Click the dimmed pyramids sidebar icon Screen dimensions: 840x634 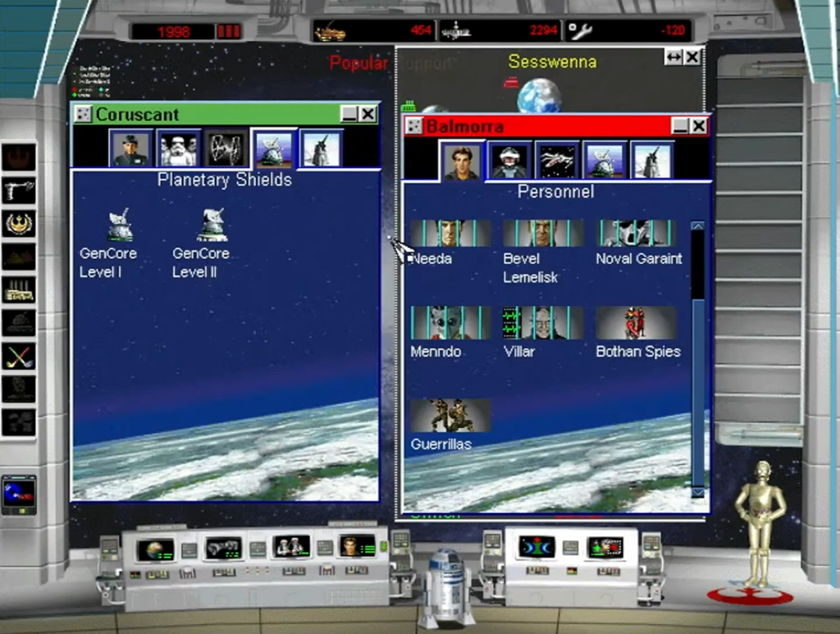[19, 256]
